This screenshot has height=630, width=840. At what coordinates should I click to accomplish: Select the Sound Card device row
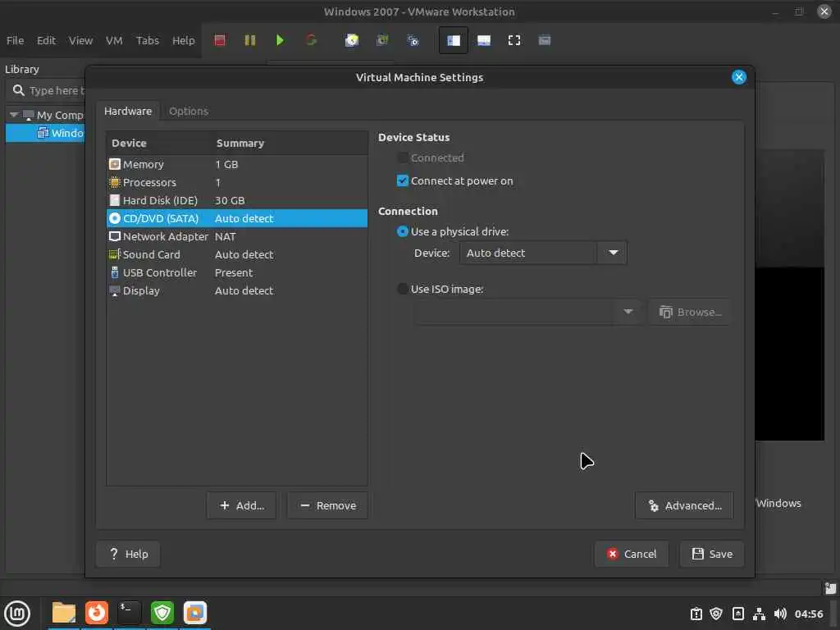[237, 254]
